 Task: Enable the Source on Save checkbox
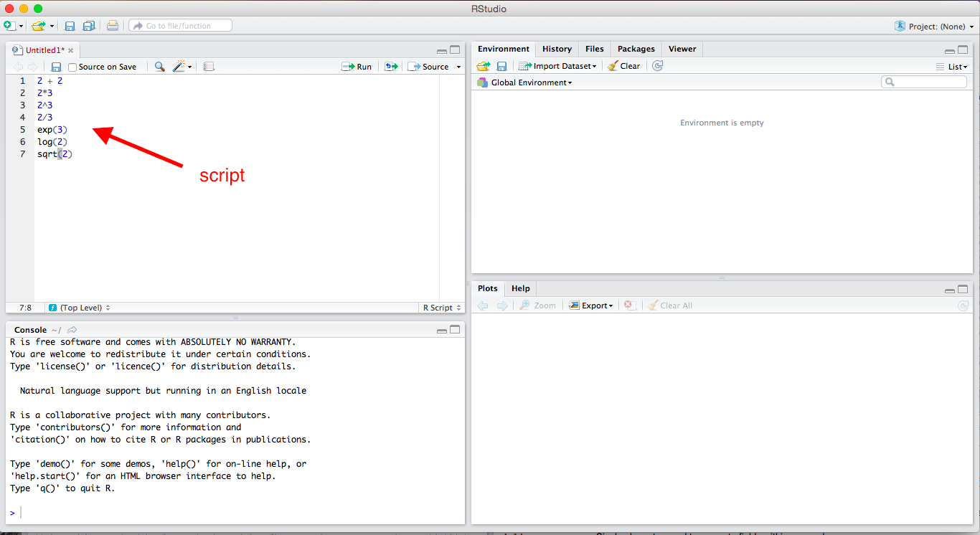(72, 67)
